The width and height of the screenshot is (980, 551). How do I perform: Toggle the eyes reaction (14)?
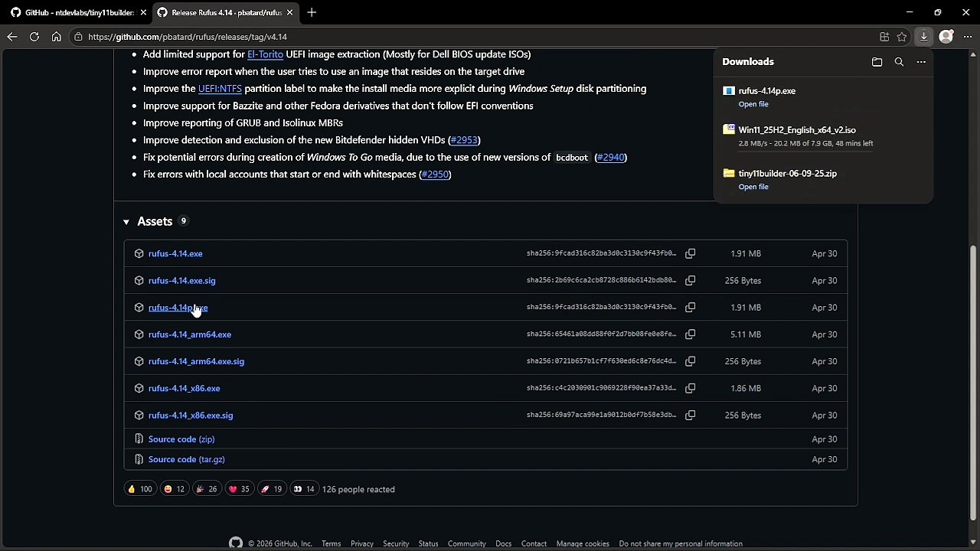tap(305, 489)
